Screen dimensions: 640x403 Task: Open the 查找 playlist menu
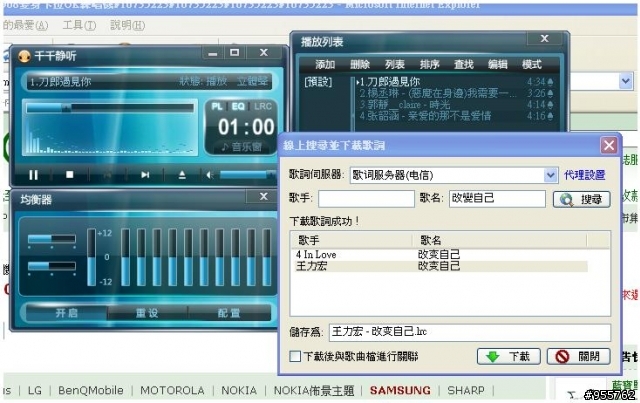click(464, 65)
